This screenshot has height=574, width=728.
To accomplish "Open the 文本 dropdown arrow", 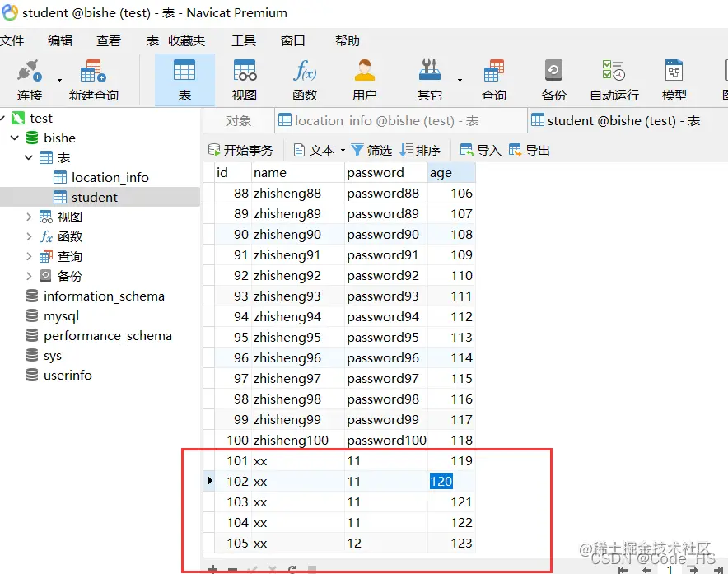I will click(343, 151).
